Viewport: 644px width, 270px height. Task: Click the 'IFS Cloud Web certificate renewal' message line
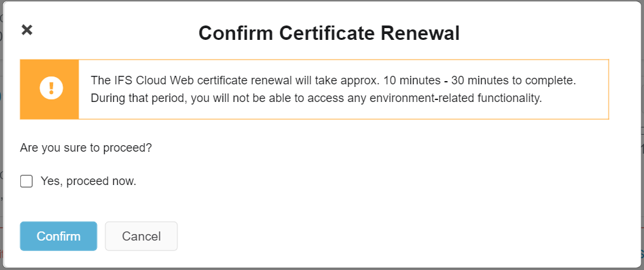tap(334, 80)
